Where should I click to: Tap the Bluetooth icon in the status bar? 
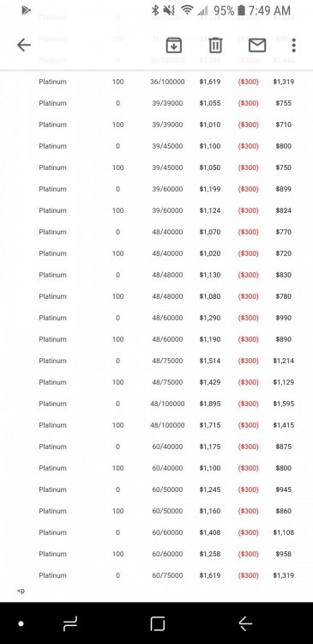point(155,10)
